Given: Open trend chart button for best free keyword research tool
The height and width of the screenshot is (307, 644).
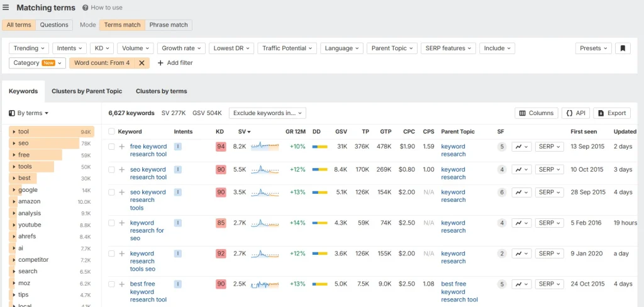Looking at the screenshot, I should coord(521,284).
